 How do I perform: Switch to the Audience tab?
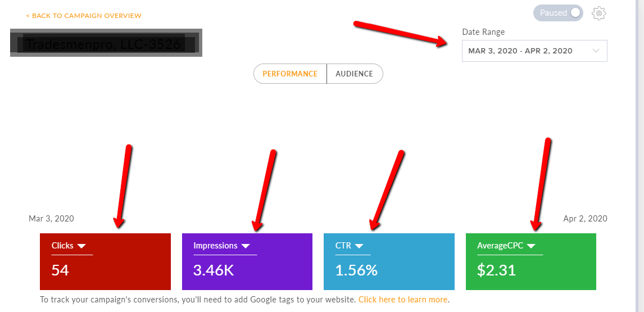(x=354, y=74)
